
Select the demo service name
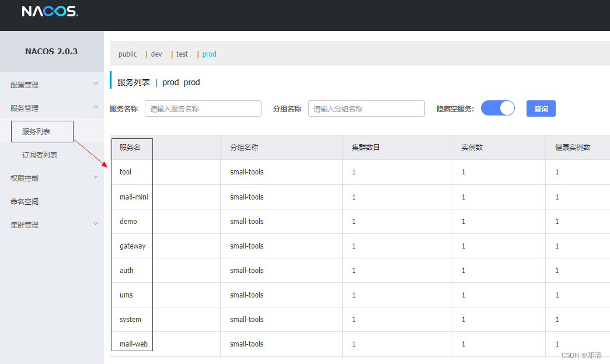[x=128, y=221]
